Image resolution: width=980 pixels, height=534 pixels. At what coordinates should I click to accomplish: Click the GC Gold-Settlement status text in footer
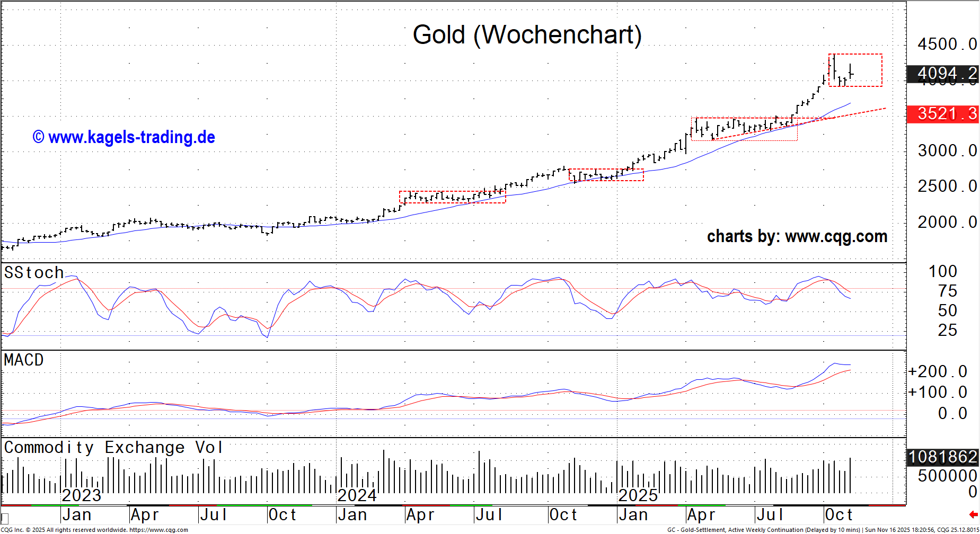coord(763,530)
